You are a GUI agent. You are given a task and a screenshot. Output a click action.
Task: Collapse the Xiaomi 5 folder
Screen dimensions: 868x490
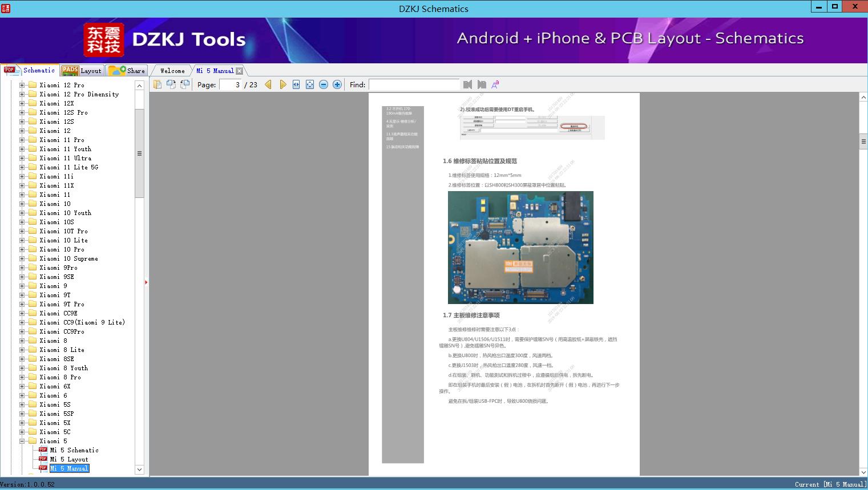pyautogui.click(x=22, y=441)
